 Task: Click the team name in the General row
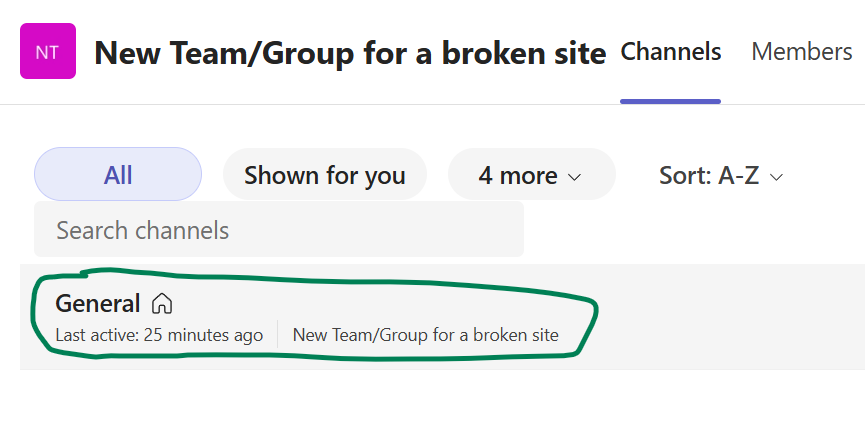[425, 335]
